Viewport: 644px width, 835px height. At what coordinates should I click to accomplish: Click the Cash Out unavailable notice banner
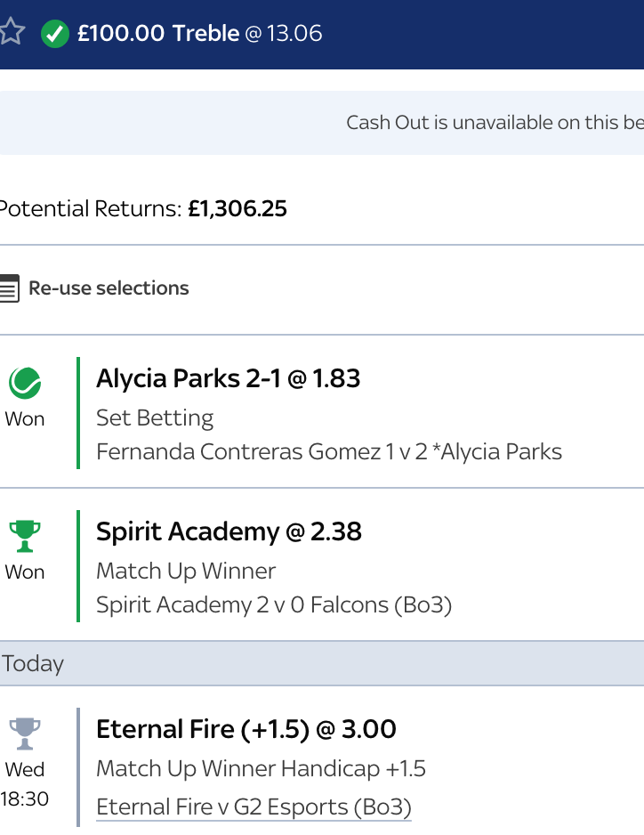494,123
